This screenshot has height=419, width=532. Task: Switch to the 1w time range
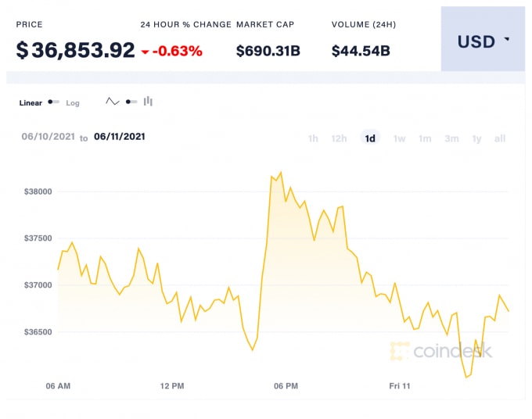point(399,138)
